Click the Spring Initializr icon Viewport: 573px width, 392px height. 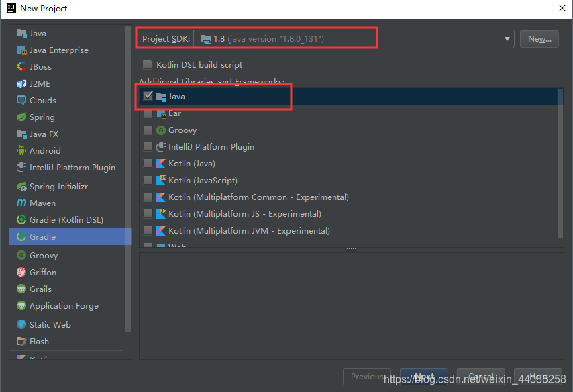pyautogui.click(x=21, y=187)
